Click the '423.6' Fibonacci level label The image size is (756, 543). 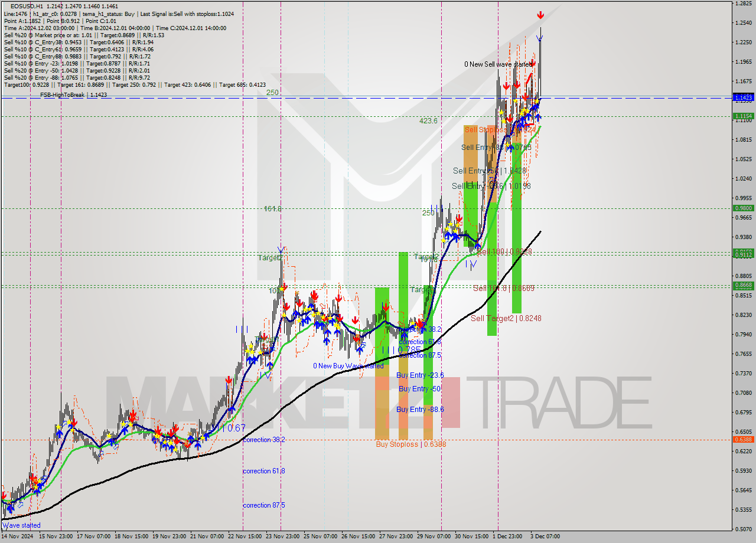[x=428, y=120]
